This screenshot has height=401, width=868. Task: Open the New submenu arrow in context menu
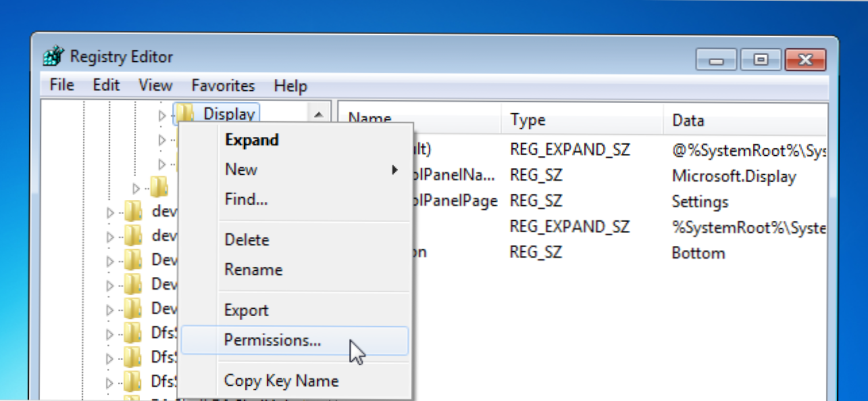tap(394, 170)
